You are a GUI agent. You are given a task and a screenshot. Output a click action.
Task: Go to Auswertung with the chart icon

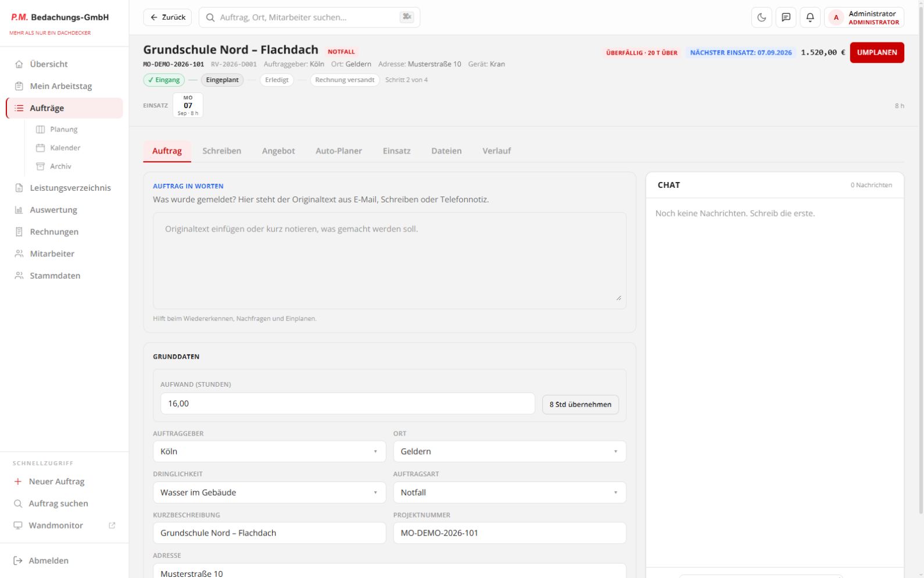(19, 210)
